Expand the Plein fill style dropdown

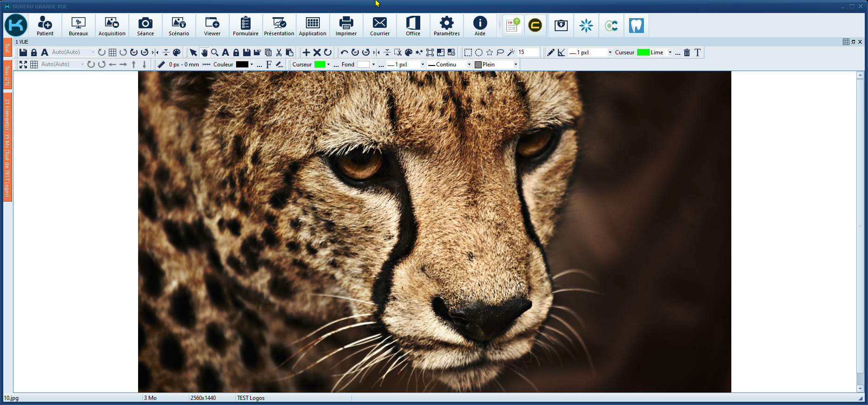click(516, 65)
